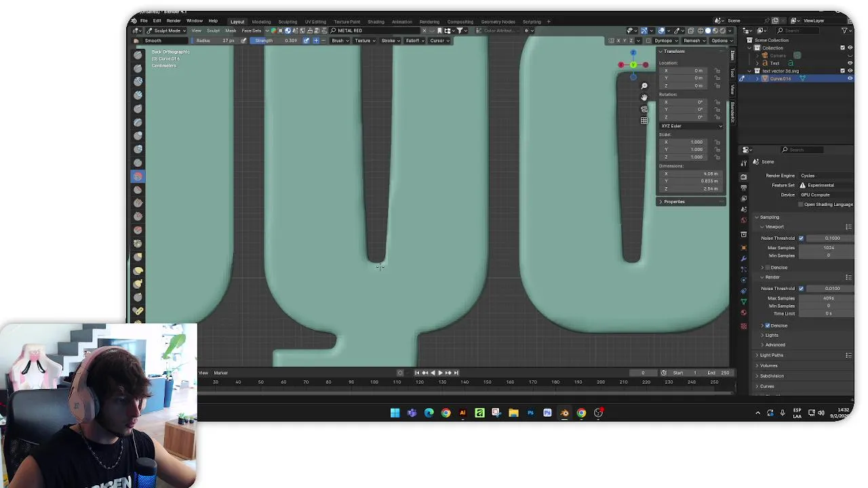Lock the Location X property
Screen dimensions: 868x488
[x=717, y=70]
